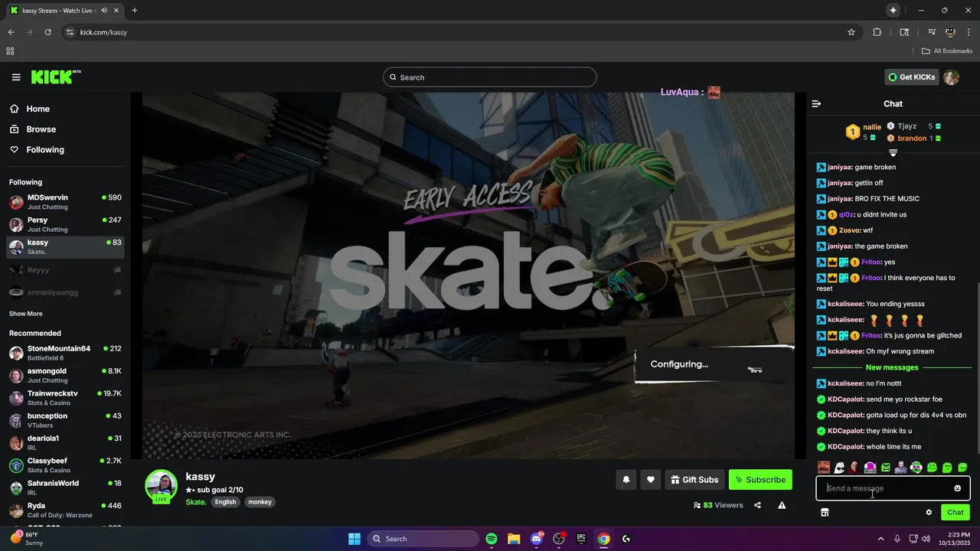Screen dimensions: 980x551
Task: Click the Subscribe button
Action: [760, 480]
